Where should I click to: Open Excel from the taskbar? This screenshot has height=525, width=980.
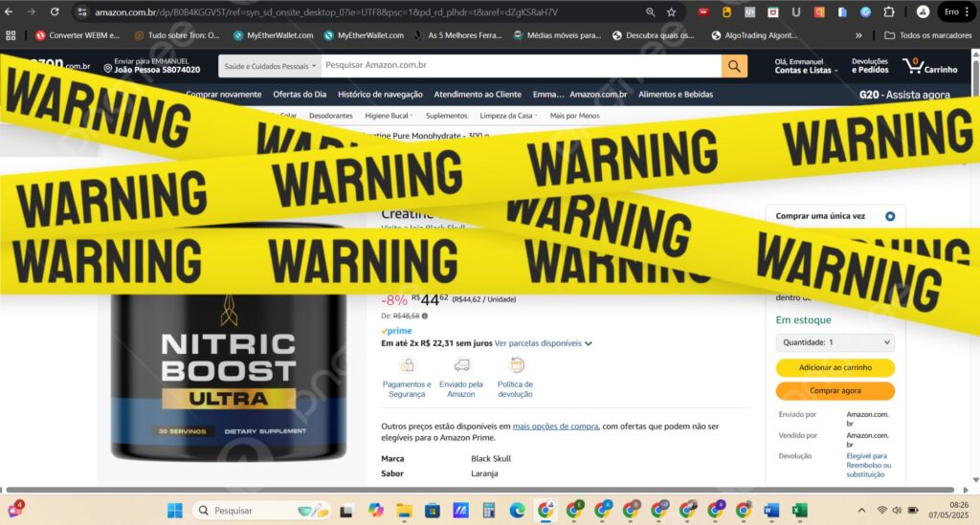[799, 511]
